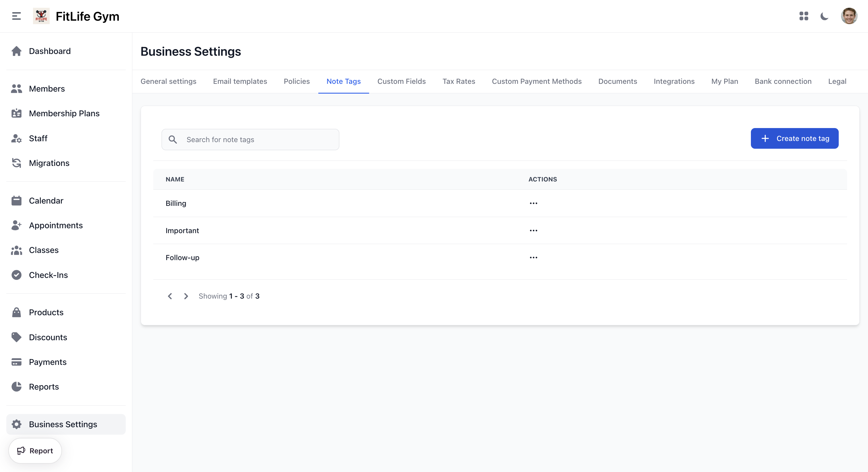Click the next page arrow
Viewport: 868px width, 472px height.
pyautogui.click(x=186, y=296)
